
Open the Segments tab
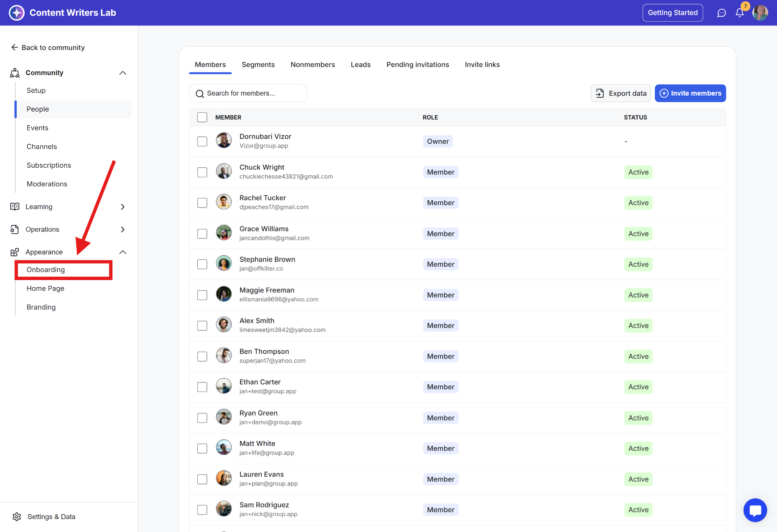258,65
